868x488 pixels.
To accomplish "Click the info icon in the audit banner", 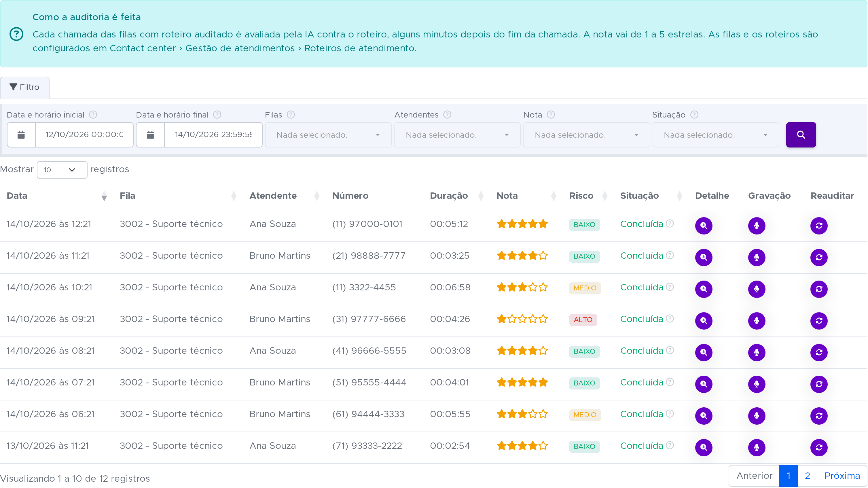I will [x=16, y=34].
